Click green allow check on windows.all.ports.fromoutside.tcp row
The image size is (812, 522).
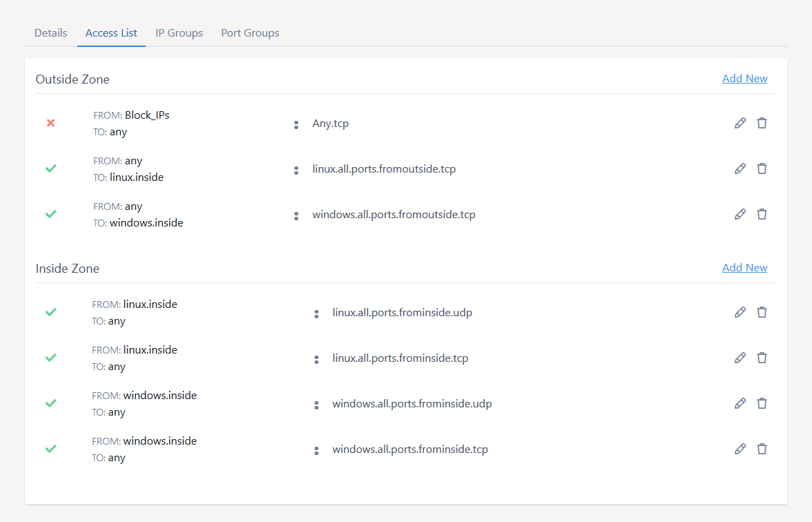click(x=51, y=214)
